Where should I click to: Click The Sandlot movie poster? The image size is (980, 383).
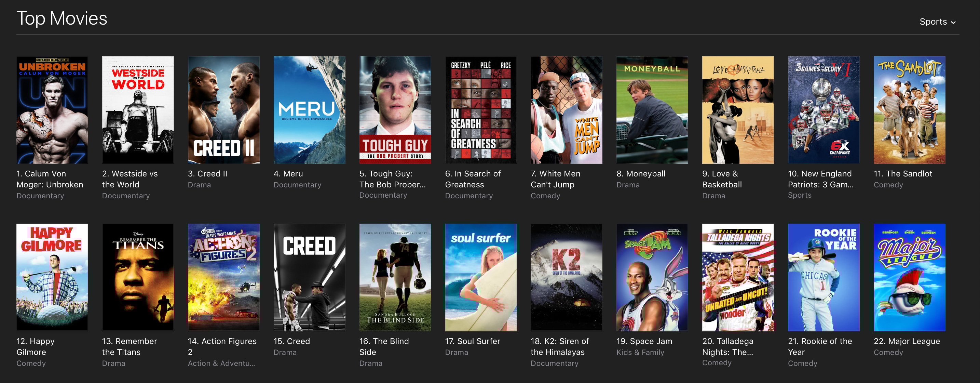click(x=909, y=110)
